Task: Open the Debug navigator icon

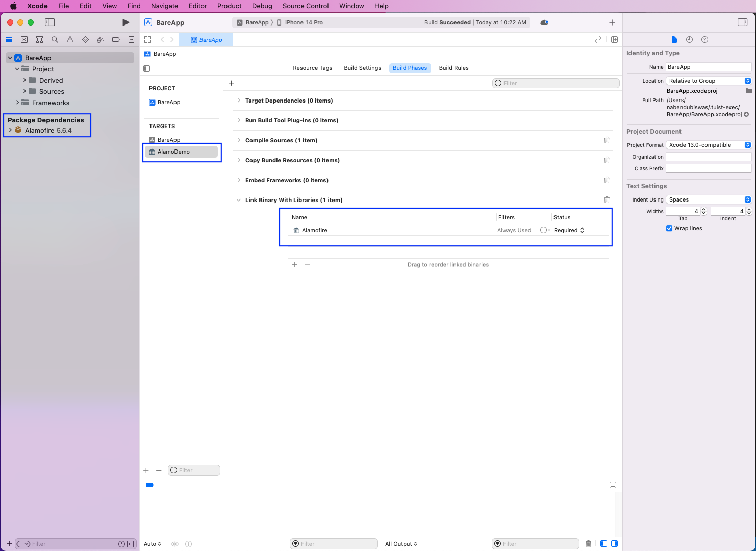Action: coord(100,40)
